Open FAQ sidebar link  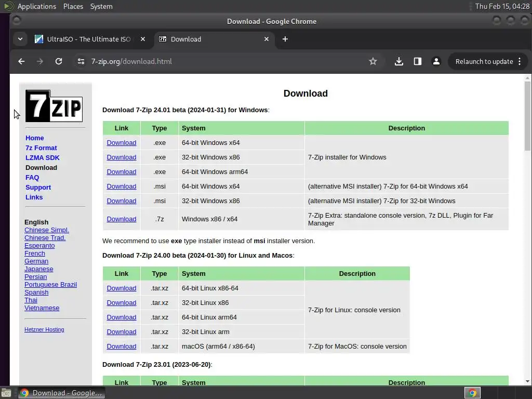tap(32, 177)
